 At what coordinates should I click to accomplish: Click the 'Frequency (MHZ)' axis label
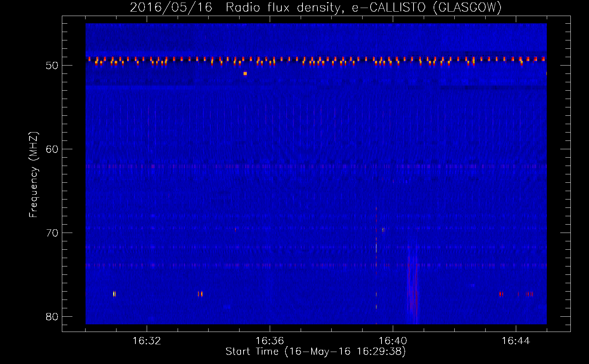(x=33, y=175)
